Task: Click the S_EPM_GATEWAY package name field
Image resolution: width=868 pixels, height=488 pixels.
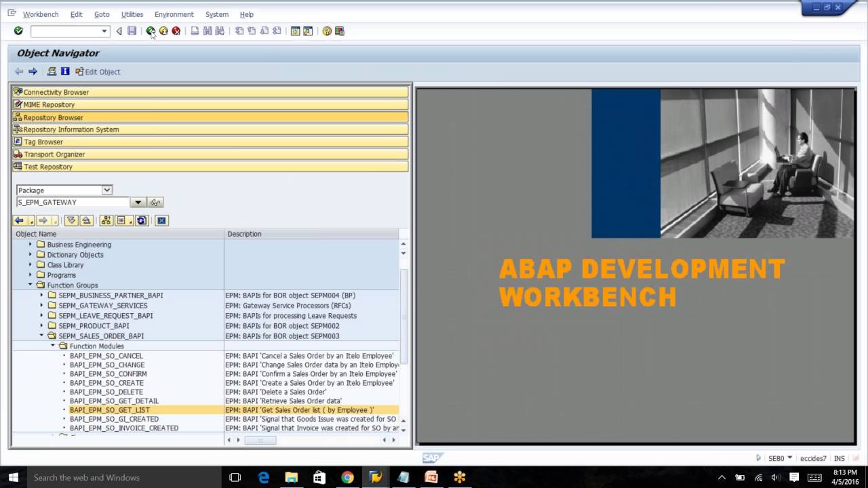Action: [x=73, y=203]
